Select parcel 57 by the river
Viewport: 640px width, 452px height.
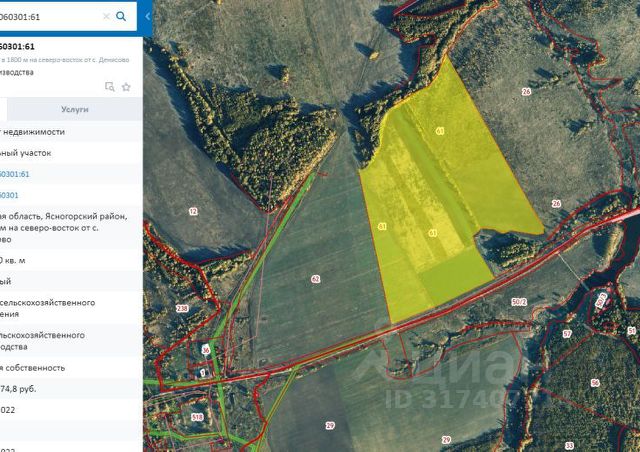pos(567,334)
